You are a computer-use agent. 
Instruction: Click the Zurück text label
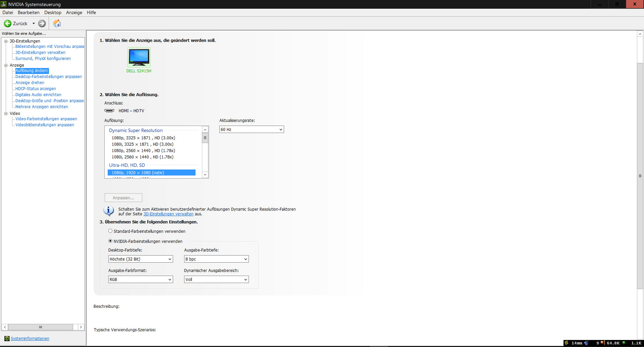coord(20,23)
